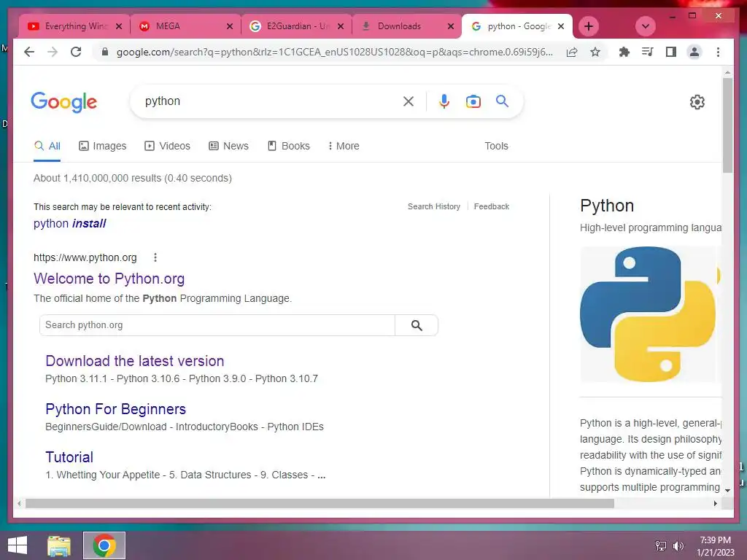The width and height of the screenshot is (747, 560).
Task: Open the media control playlist icon
Action: pos(647,52)
